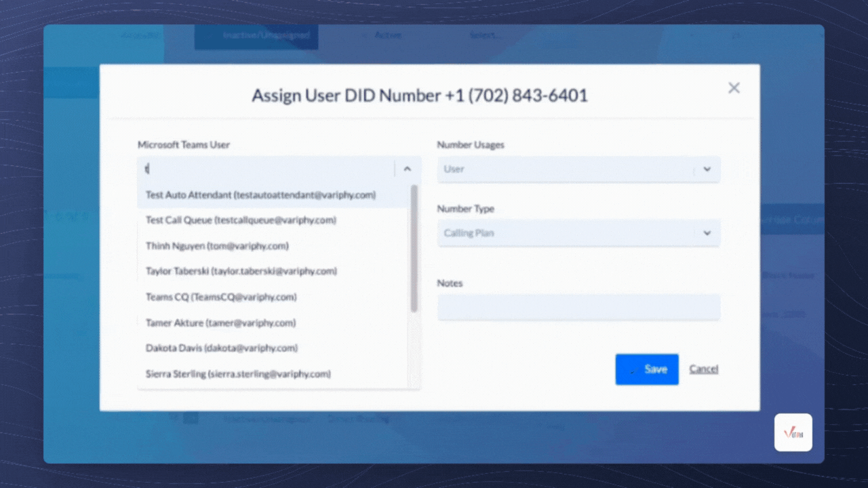
Task: Choose Test Call Queue user option
Action: pos(241,220)
